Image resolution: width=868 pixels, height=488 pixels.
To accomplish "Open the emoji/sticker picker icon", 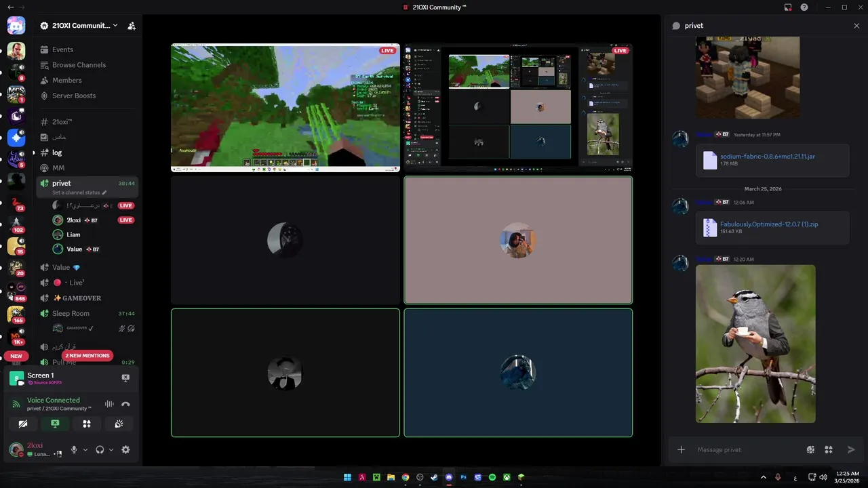I will tap(810, 449).
